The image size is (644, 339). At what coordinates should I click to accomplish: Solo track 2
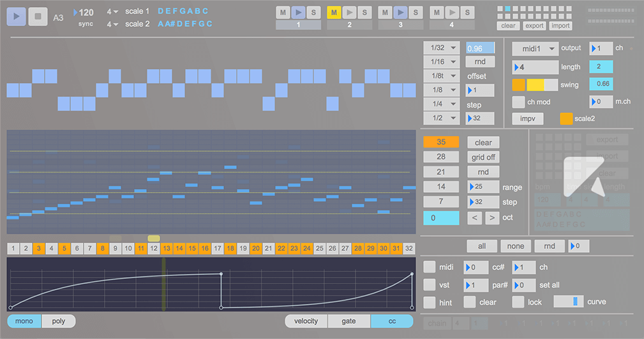click(364, 13)
